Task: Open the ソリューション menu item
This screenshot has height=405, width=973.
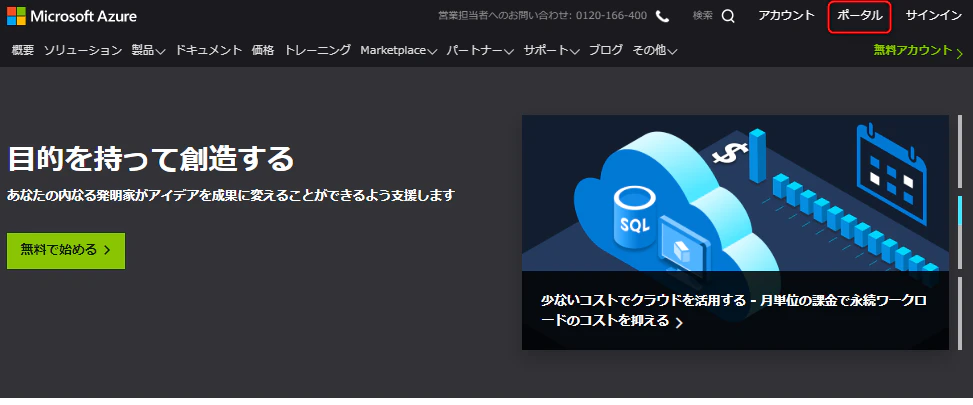Action: [x=83, y=50]
